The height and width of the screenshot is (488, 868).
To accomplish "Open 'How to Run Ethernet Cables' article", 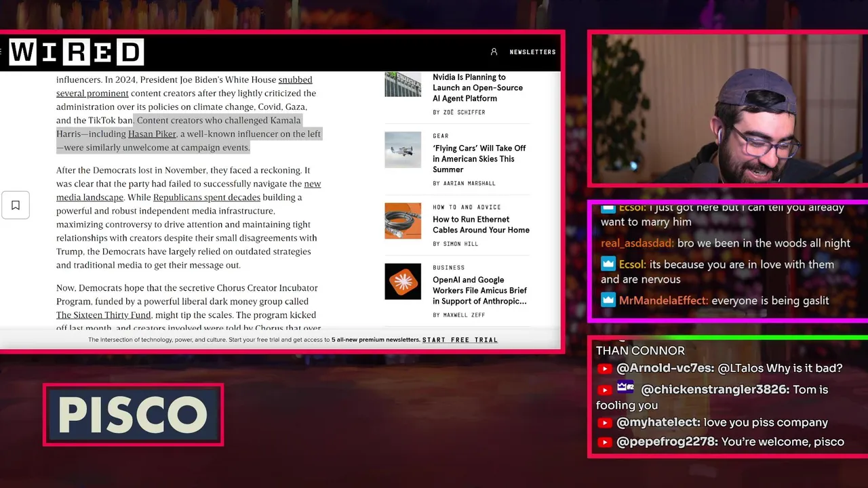I will pyautogui.click(x=481, y=224).
